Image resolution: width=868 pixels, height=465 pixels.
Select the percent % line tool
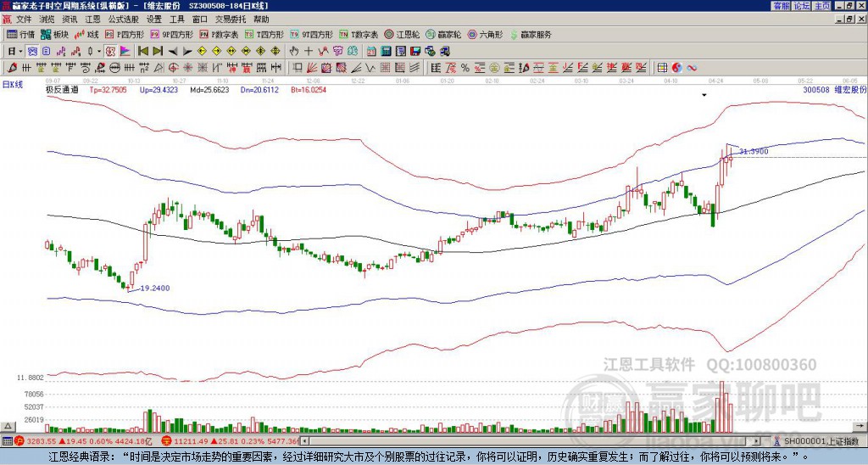pyautogui.click(x=465, y=68)
